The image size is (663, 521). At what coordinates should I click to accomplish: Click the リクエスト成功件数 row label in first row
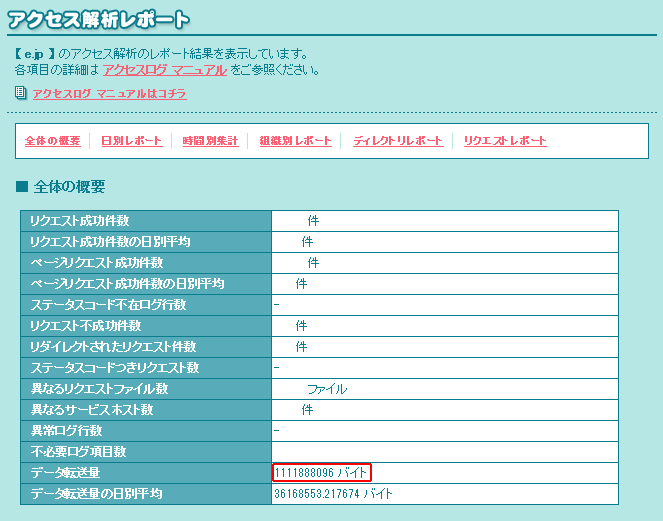(x=79, y=221)
